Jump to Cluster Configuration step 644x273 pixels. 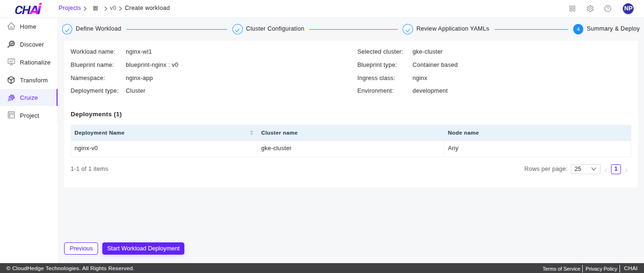[275, 29]
